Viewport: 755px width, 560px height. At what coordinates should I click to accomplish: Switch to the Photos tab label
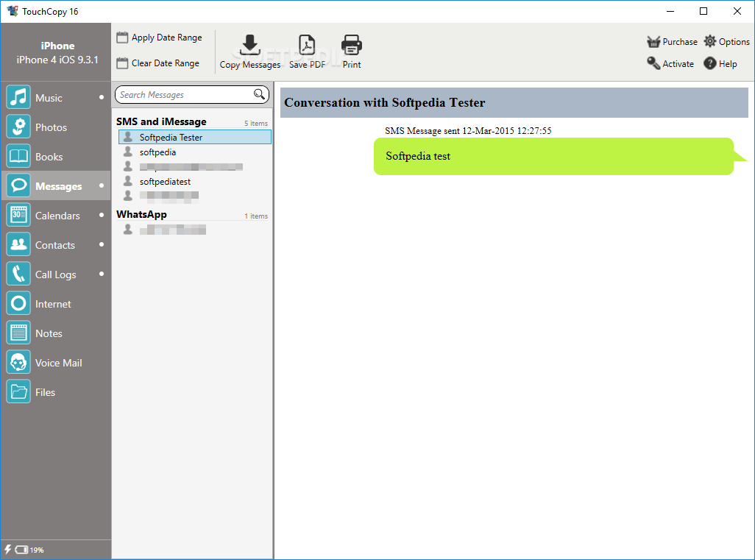coord(51,127)
